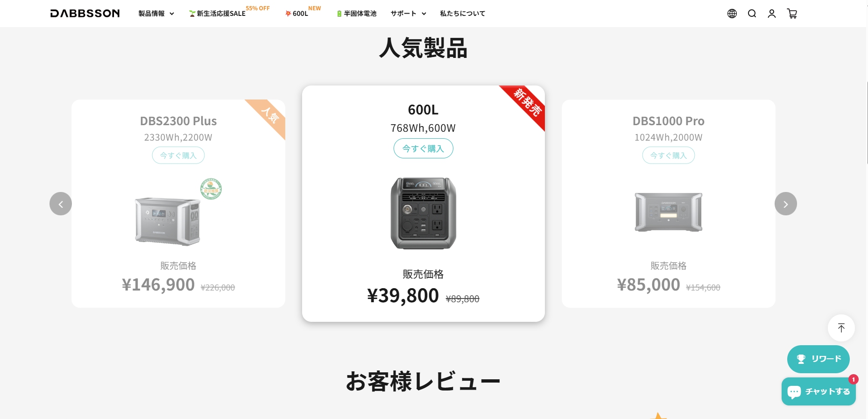The image size is (868, 419).
Task: Click 今すぐ購入 for the 600L
Action: click(423, 149)
